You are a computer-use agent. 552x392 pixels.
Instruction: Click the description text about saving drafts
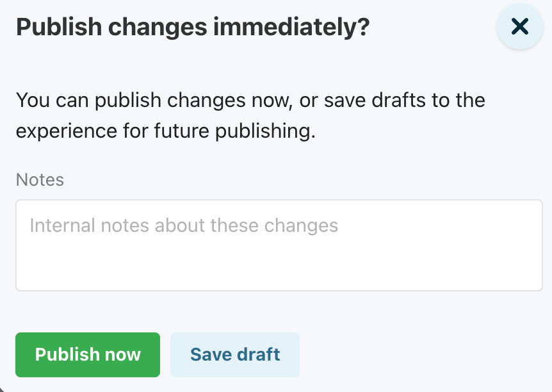click(250, 115)
